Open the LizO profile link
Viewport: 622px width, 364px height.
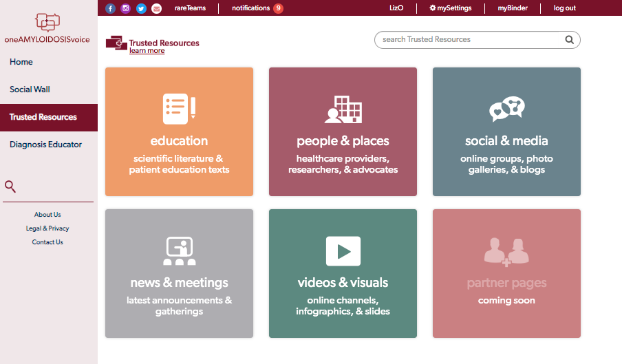coord(396,8)
